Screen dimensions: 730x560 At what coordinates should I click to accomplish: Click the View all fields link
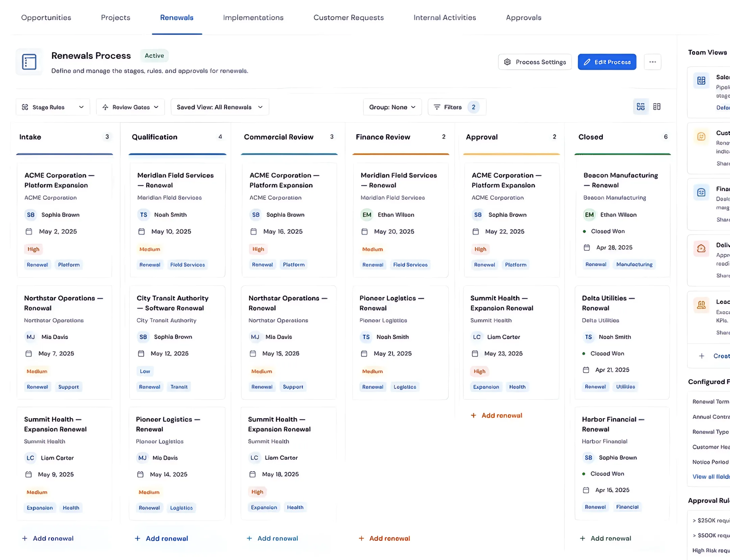coord(711,477)
